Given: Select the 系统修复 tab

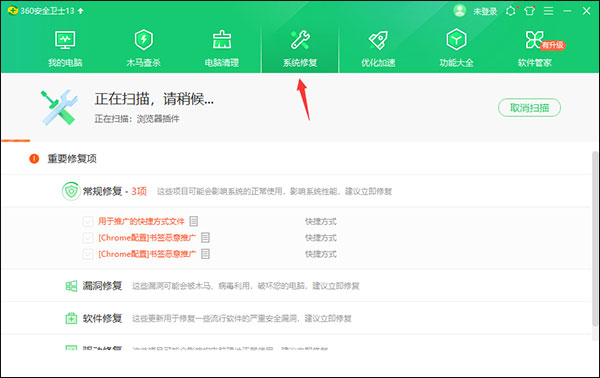Looking at the screenshot, I should pyautogui.click(x=300, y=49).
